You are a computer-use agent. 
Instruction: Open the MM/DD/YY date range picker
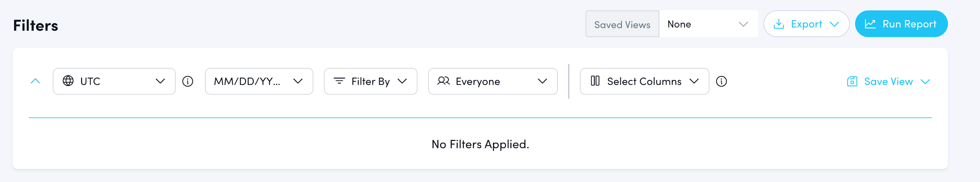[x=259, y=81]
